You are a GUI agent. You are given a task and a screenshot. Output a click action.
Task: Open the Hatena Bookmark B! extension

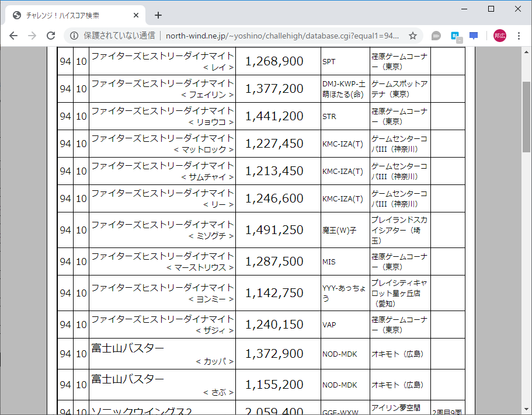(456, 36)
